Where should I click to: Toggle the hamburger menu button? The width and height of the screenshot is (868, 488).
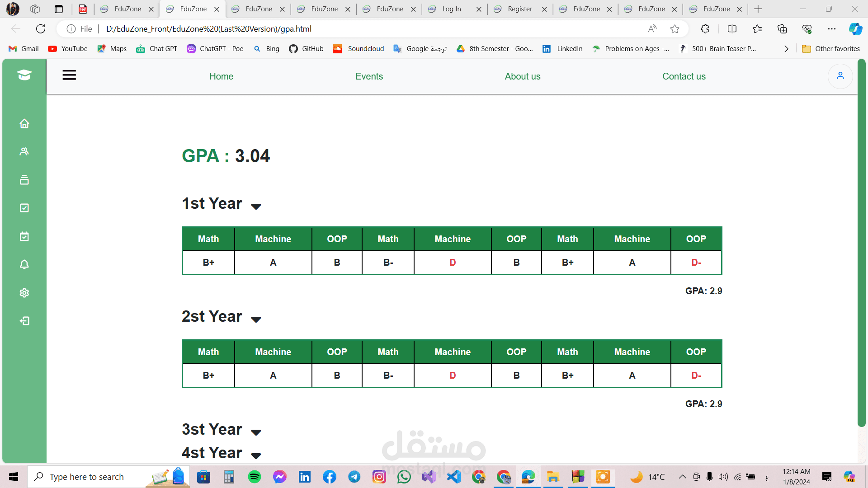(x=69, y=75)
